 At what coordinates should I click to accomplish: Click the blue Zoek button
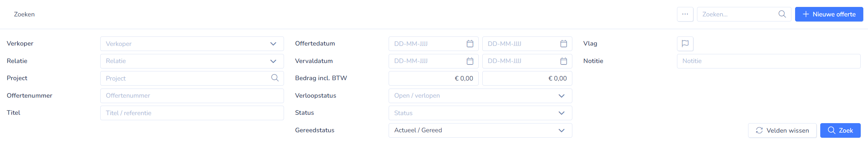(x=840, y=130)
